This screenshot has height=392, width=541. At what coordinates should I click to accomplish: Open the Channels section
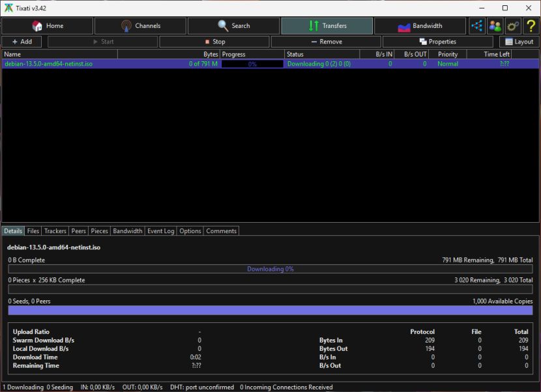(140, 26)
